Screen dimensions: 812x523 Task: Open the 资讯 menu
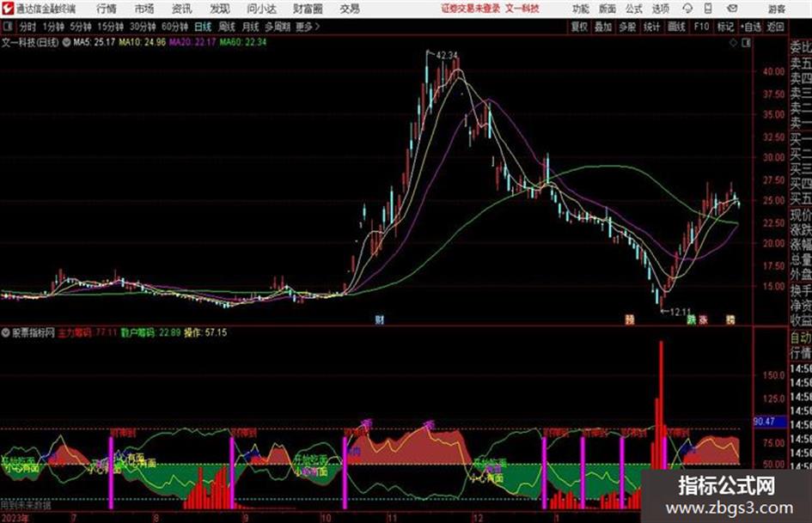click(182, 9)
